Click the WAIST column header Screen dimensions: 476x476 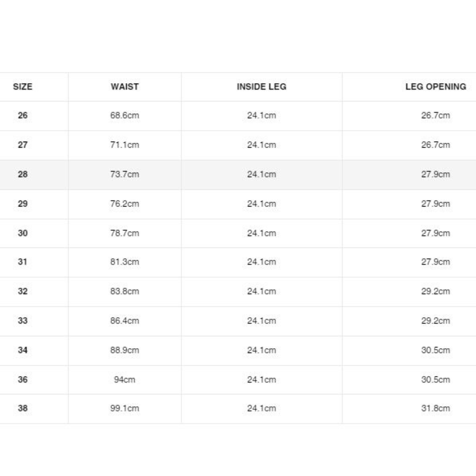(125, 87)
